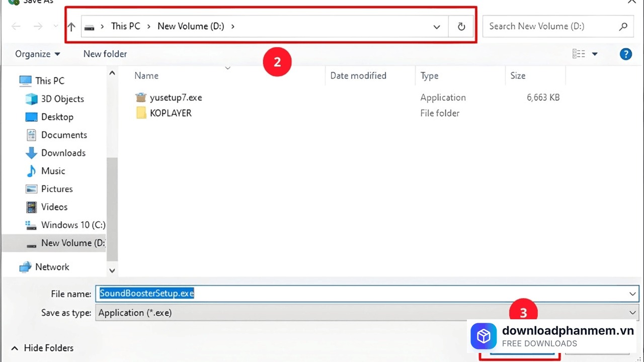This screenshot has width=644, height=362.
Task: Select the yusetup7.exe application file
Action: (176, 97)
